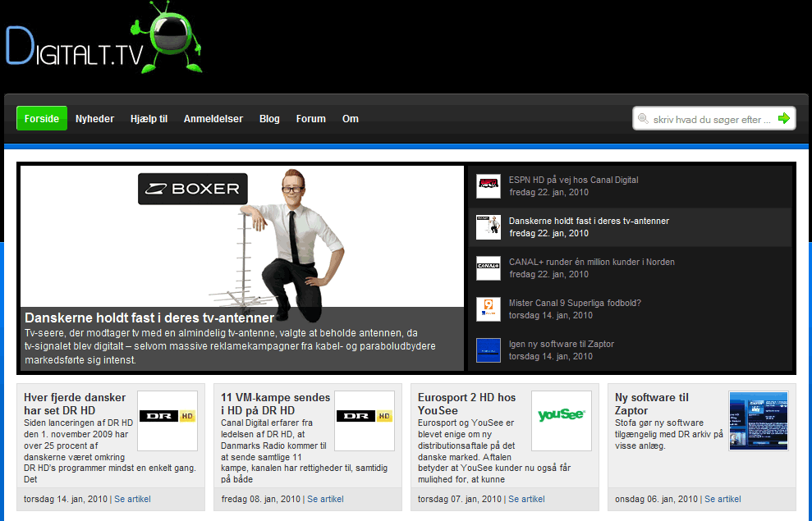Viewport: 812px width, 521px height.
Task: Open the Forside menu tab
Action: 42,119
